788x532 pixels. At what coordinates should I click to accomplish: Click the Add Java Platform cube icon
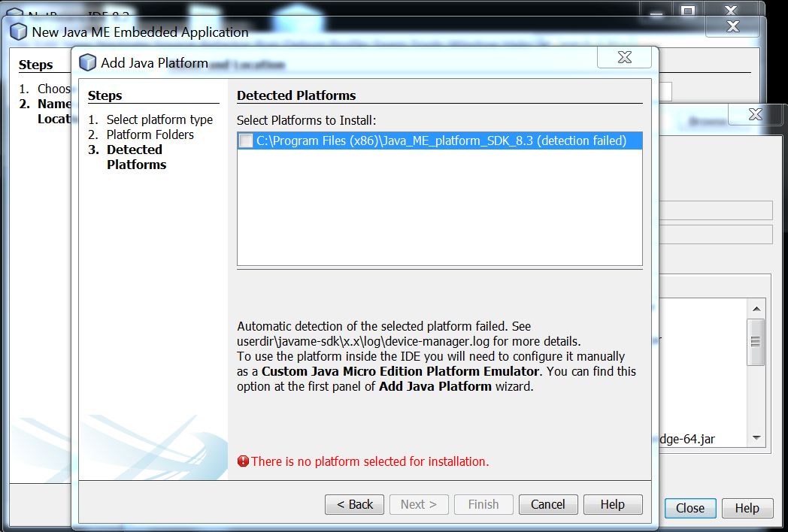coord(87,63)
